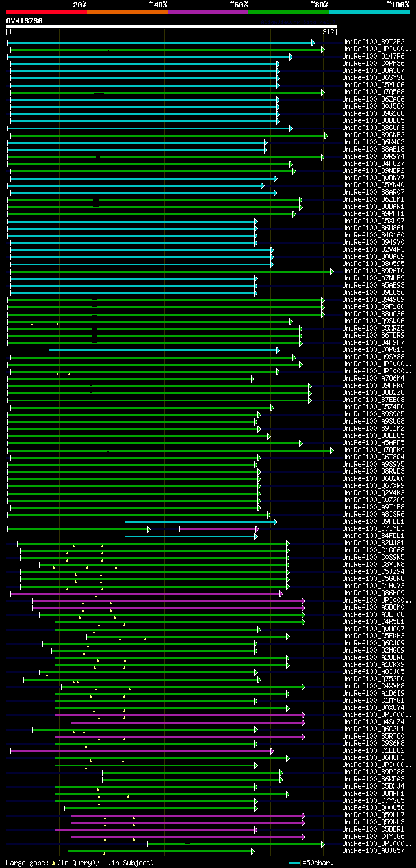Open hit label UniRef100_Q59LL7
The height and width of the screenshot is (868, 416).
374,815
